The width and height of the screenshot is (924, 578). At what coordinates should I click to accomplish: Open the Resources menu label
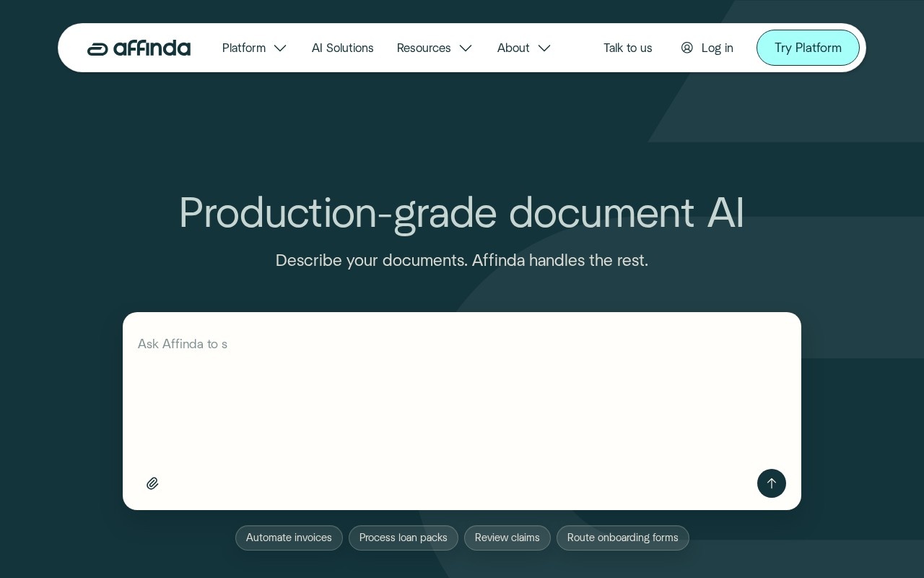point(424,48)
